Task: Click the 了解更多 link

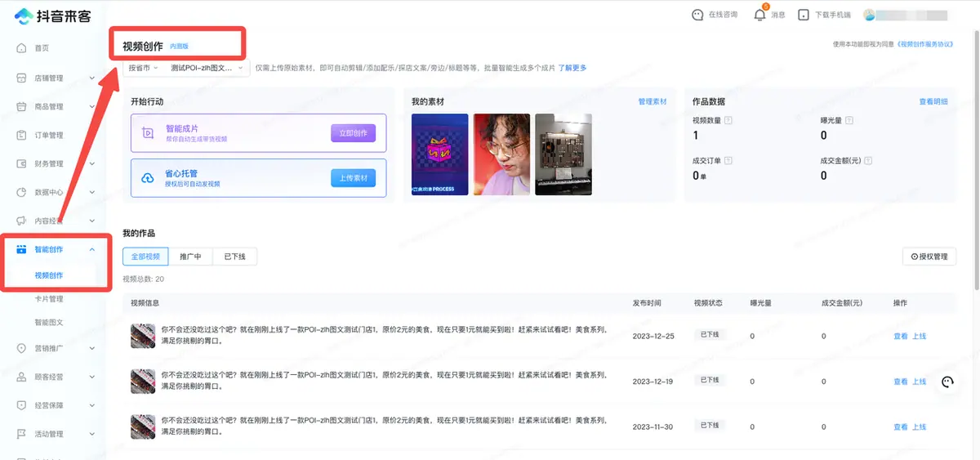Action: tap(572, 68)
